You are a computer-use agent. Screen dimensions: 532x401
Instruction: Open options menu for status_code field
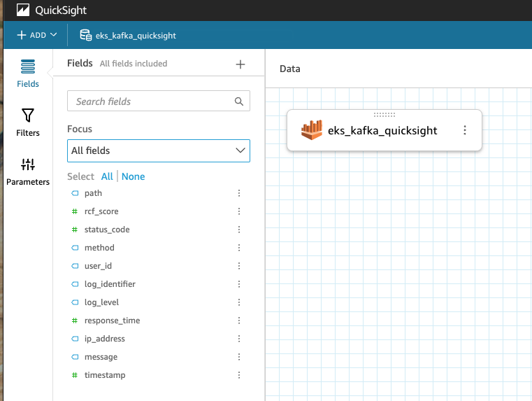pyautogui.click(x=239, y=230)
